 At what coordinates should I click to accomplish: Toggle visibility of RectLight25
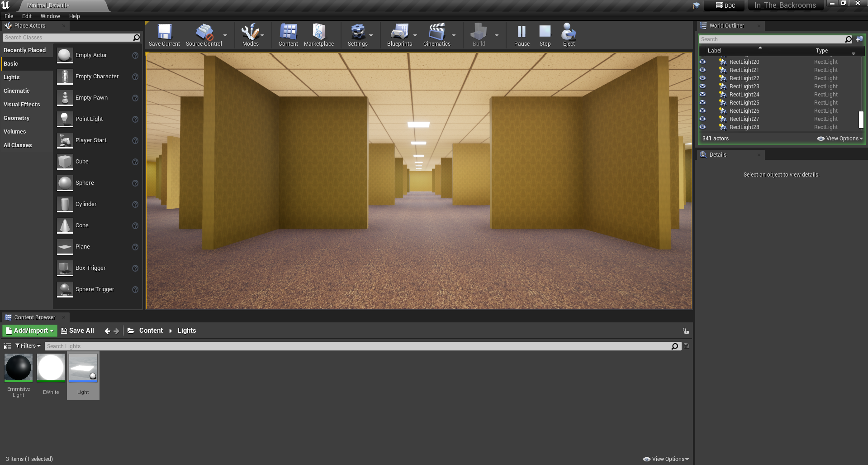point(702,103)
